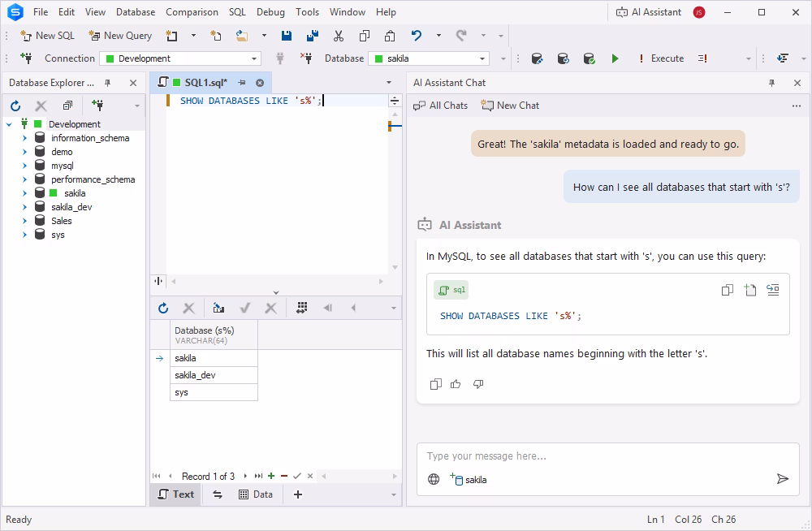Click the chat message input field
812x531 pixels.
(x=608, y=456)
